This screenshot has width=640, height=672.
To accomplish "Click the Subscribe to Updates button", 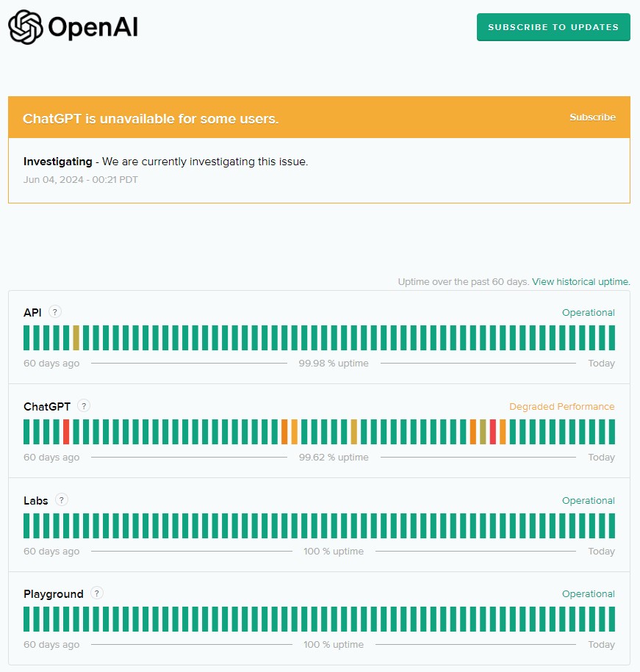I will (x=553, y=27).
